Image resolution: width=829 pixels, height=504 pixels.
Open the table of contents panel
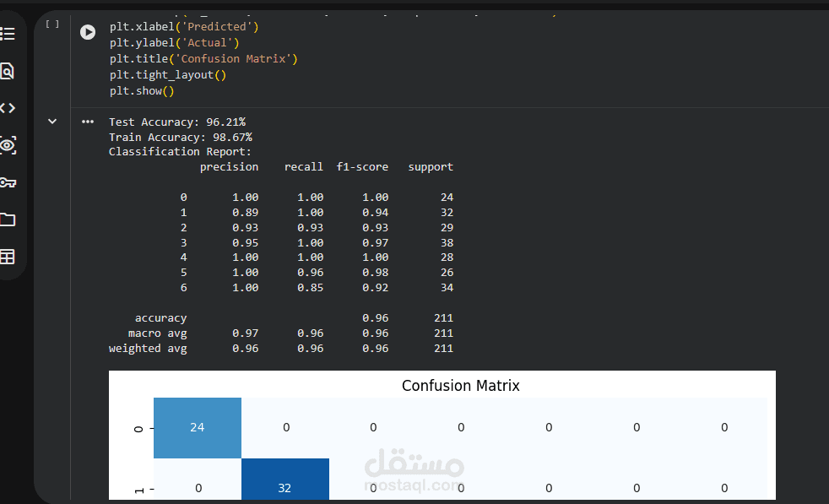[7, 34]
